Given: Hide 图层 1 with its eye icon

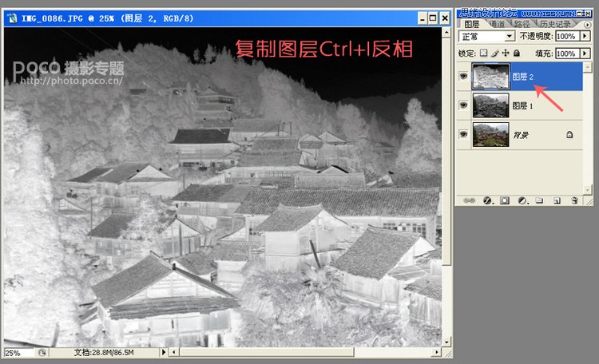Looking at the screenshot, I should [463, 105].
